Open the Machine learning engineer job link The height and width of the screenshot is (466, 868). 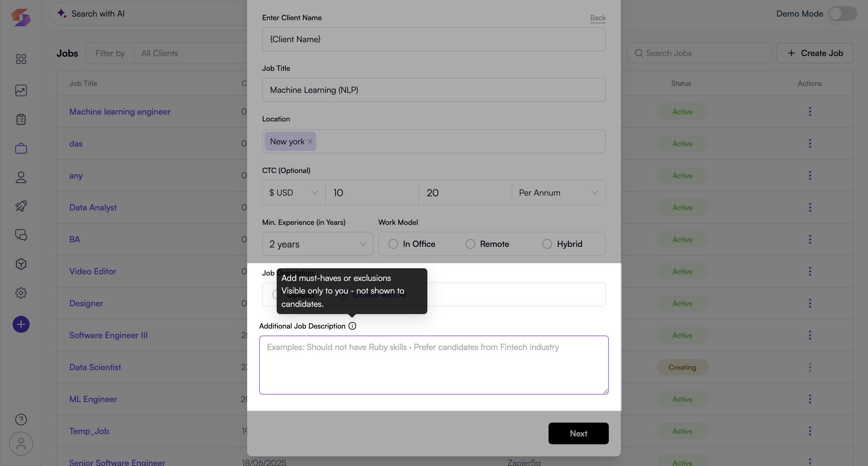(120, 112)
